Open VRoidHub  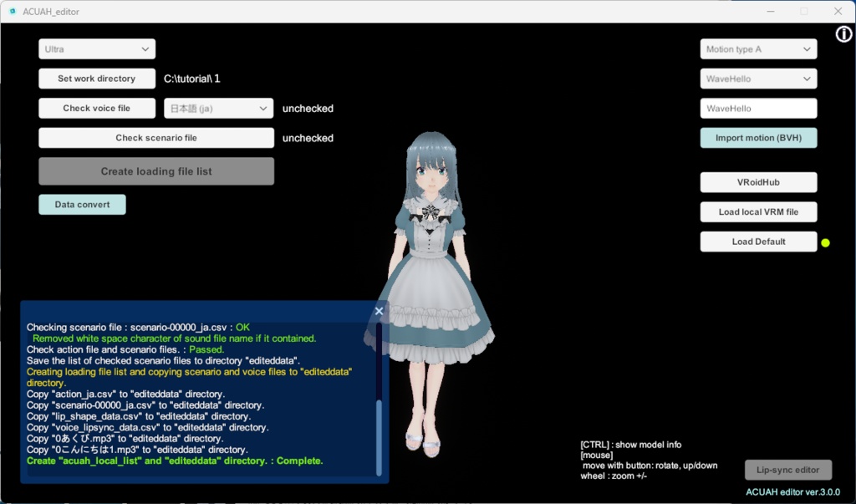click(757, 181)
